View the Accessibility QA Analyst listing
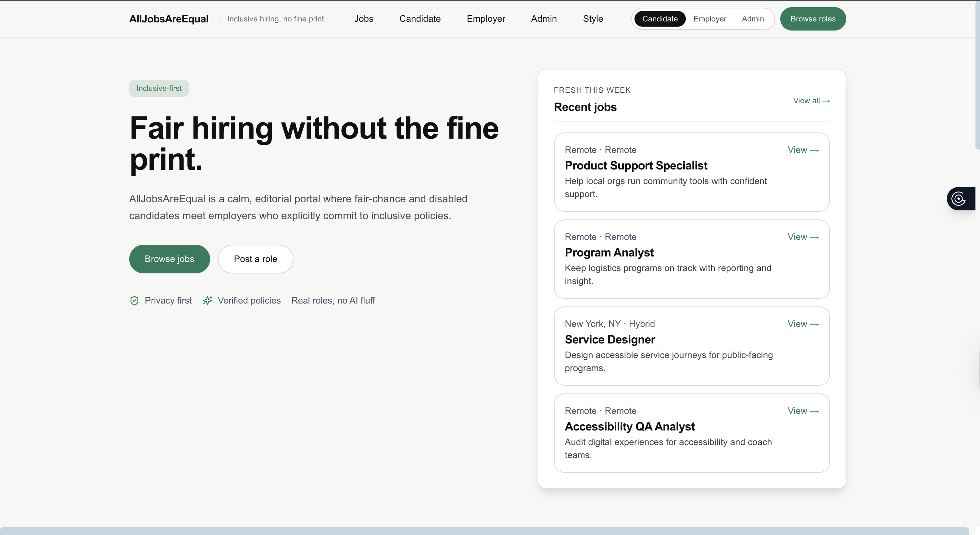This screenshot has width=980, height=535. pyautogui.click(x=803, y=411)
